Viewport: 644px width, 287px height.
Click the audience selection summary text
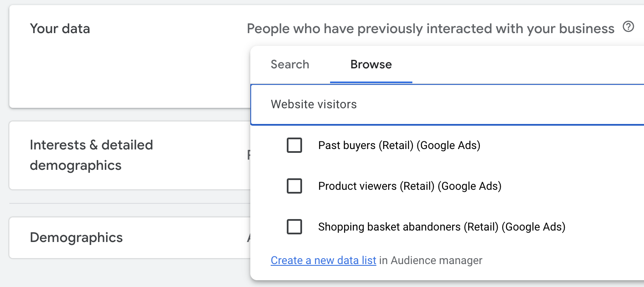click(x=431, y=28)
